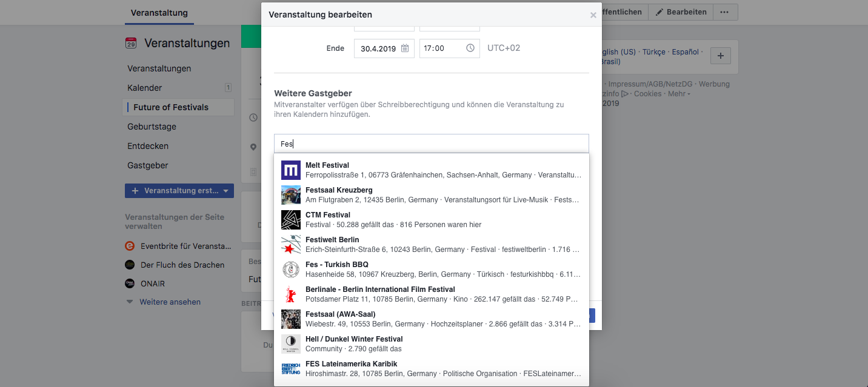Open Veranstaltung erstellen dropdown arrow
The height and width of the screenshot is (387, 868).
[x=225, y=191]
